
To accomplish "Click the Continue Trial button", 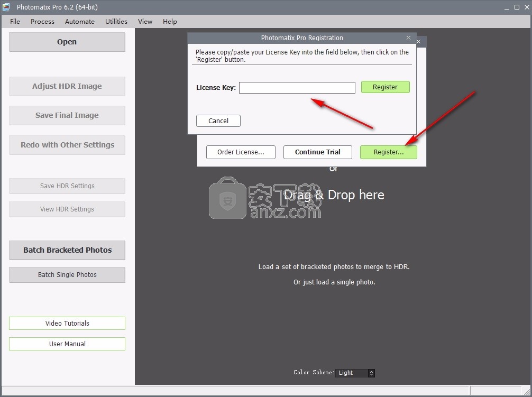I will 318,152.
